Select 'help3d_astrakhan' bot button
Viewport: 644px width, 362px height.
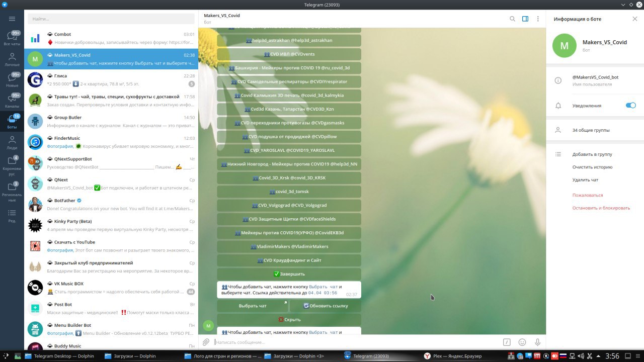click(x=289, y=40)
